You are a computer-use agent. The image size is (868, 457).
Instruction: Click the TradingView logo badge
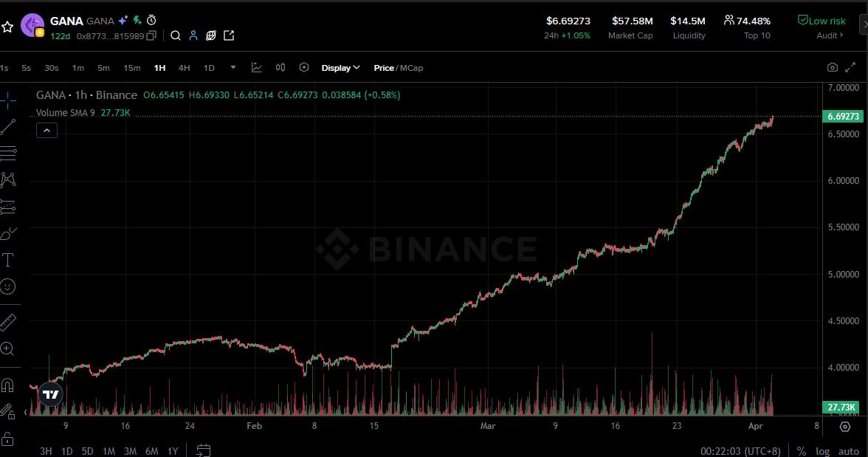coord(50,394)
